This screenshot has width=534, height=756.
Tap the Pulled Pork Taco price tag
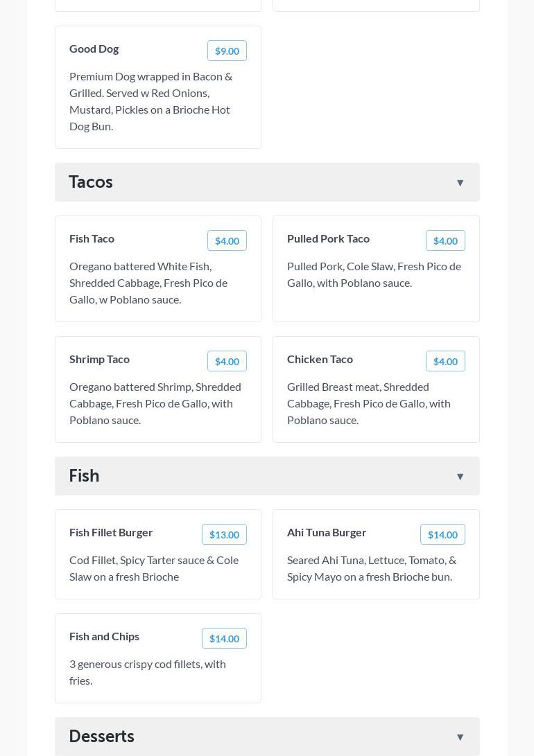445,240
